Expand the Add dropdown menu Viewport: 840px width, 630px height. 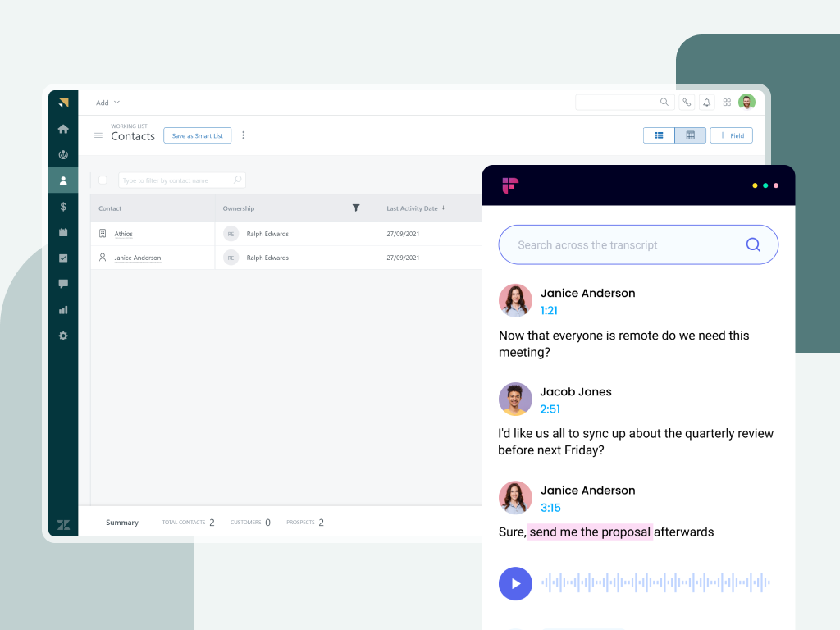(x=107, y=103)
